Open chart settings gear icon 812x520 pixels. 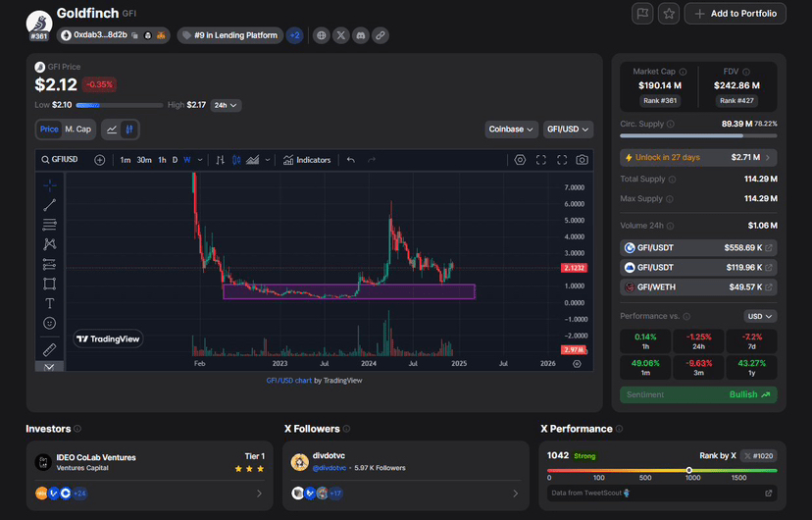(x=520, y=160)
